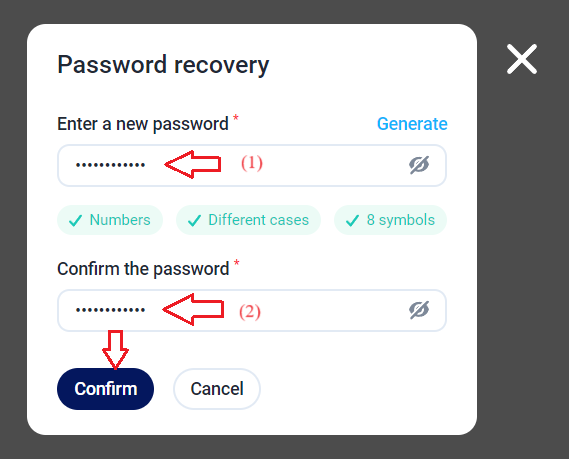569x459 pixels.
Task: Close the Password recovery dialog with X
Action: [x=521, y=59]
